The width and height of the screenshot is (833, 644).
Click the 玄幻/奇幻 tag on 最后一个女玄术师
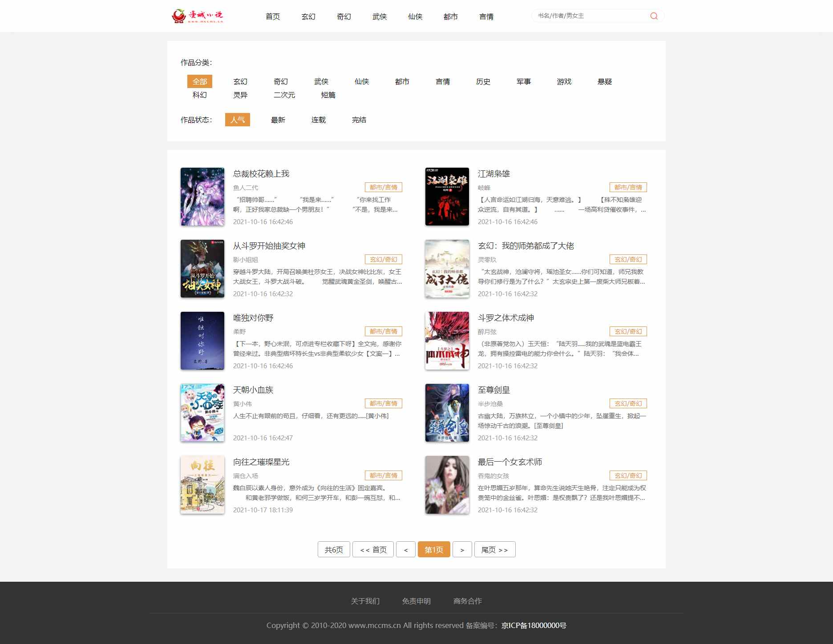[628, 475]
